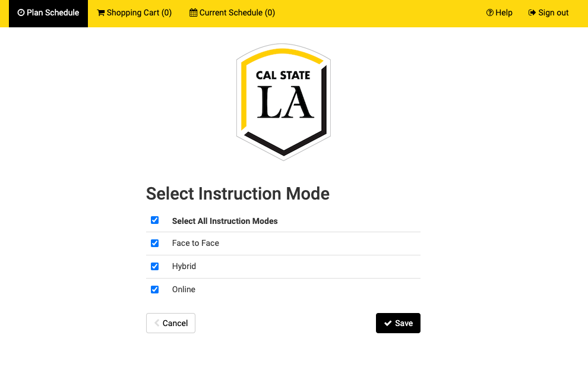Click the checkmark icon on the Save button
The image size is (588, 373).
click(388, 323)
